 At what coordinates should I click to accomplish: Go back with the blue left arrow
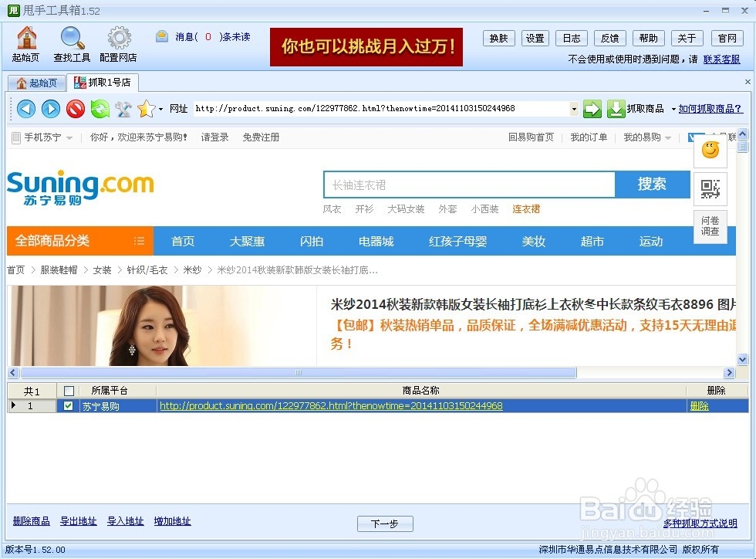tap(26, 109)
